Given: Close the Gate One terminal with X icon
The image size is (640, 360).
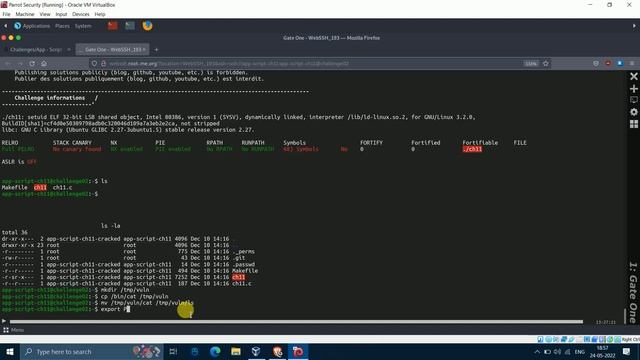Looking at the screenshot, I should point(633,76).
